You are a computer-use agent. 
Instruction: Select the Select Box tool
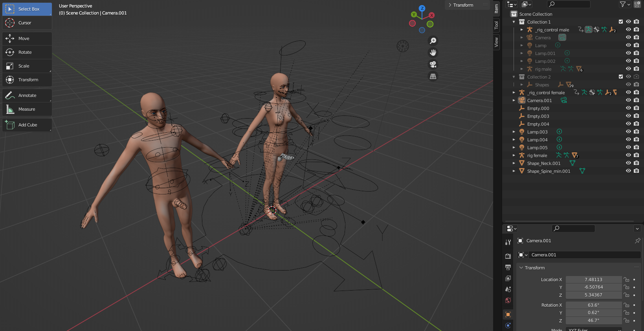tap(27, 9)
